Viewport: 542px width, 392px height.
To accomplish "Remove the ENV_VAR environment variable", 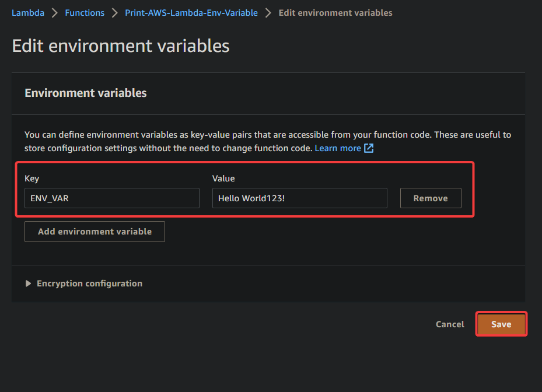I will pos(431,198).
